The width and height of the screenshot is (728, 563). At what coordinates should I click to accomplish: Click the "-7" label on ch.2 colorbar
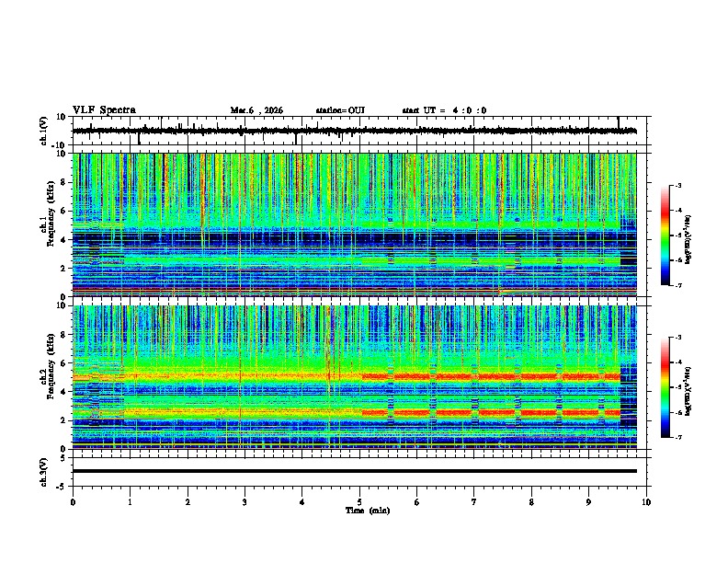677,437
